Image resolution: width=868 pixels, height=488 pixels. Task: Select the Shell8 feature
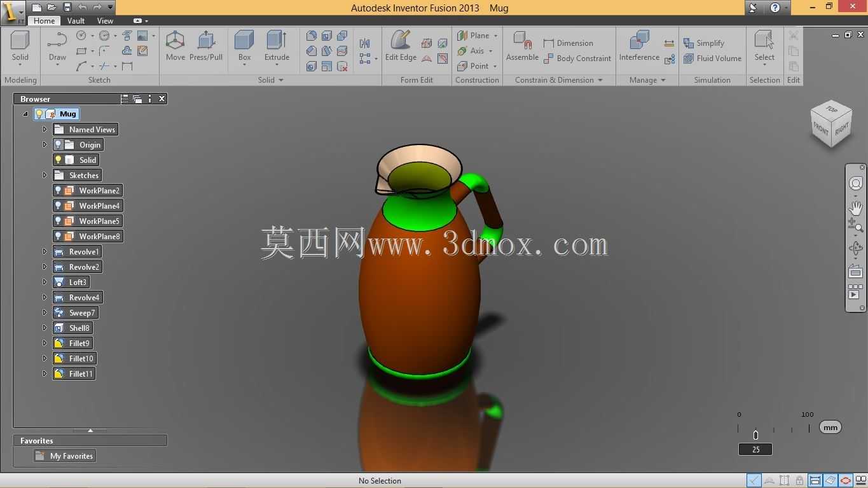pyautogui.click(x=72, y=328)
